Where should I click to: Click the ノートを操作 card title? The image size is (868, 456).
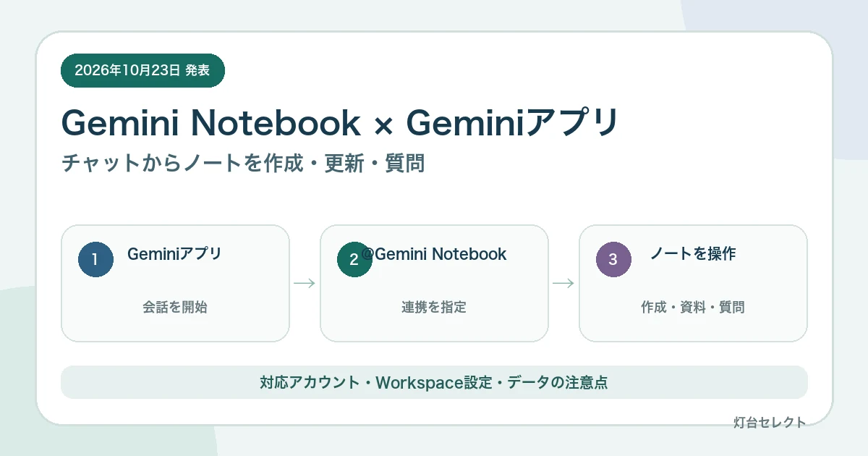click(693, 254)
